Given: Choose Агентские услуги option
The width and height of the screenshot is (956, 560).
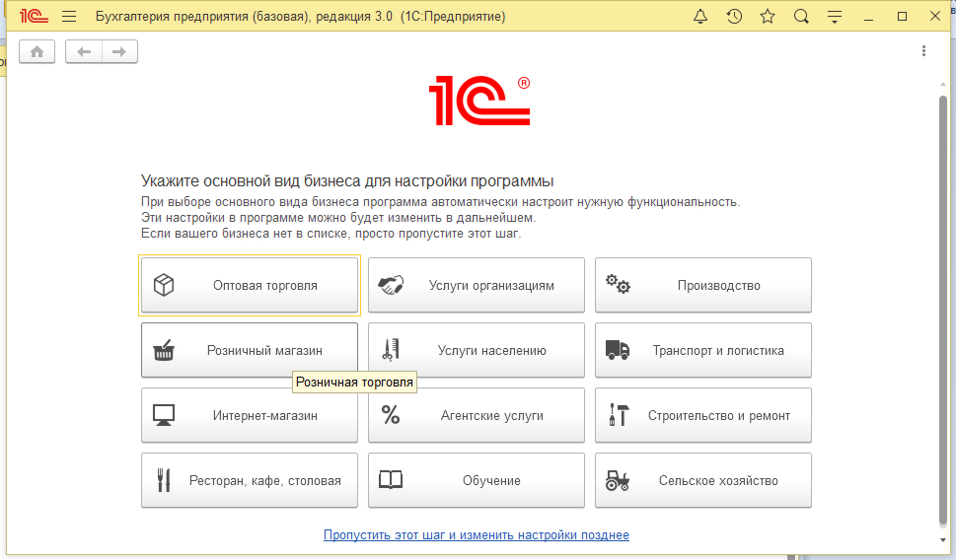Looking at the screenshot, I should pyautogui.click(x=477, y=416).
